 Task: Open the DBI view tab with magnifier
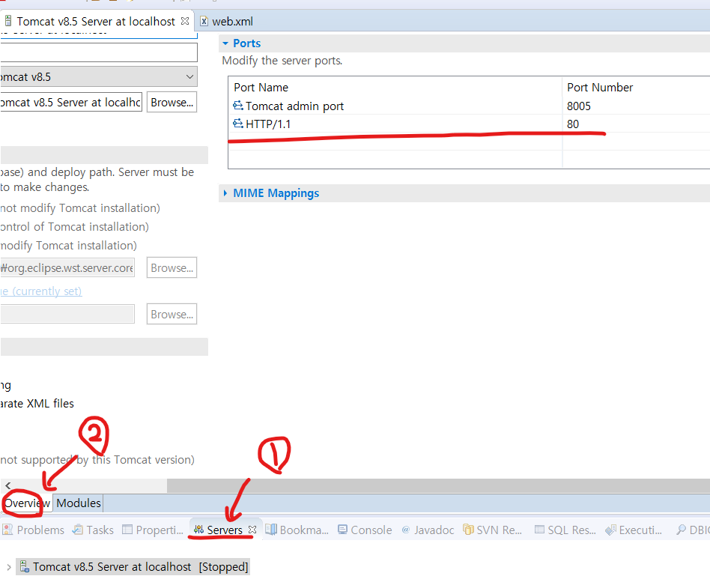coord(692,530)
